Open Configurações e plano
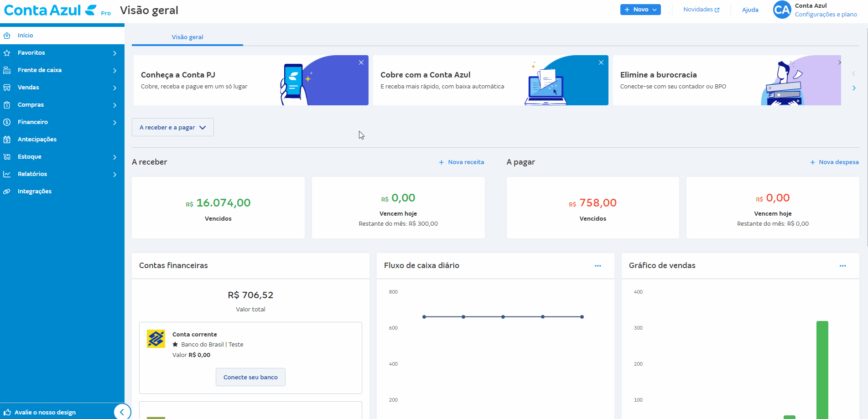Screen dimensions: 868x419 point(826,15)
